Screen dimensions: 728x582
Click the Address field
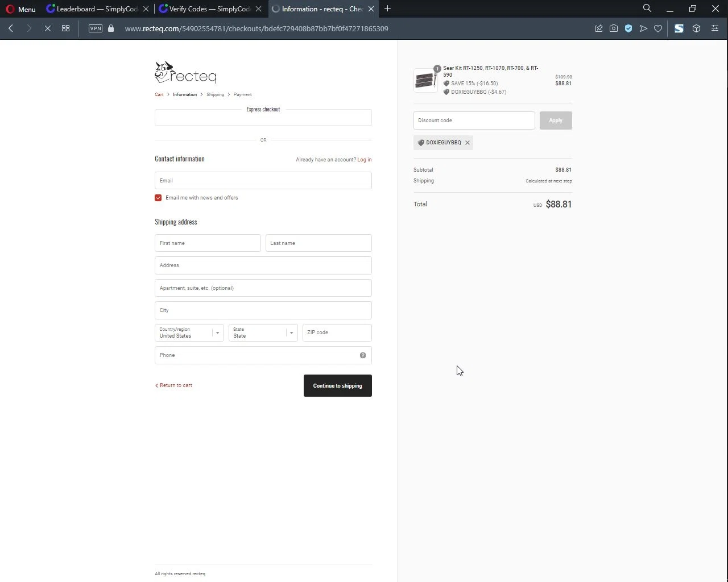(263, 265)
